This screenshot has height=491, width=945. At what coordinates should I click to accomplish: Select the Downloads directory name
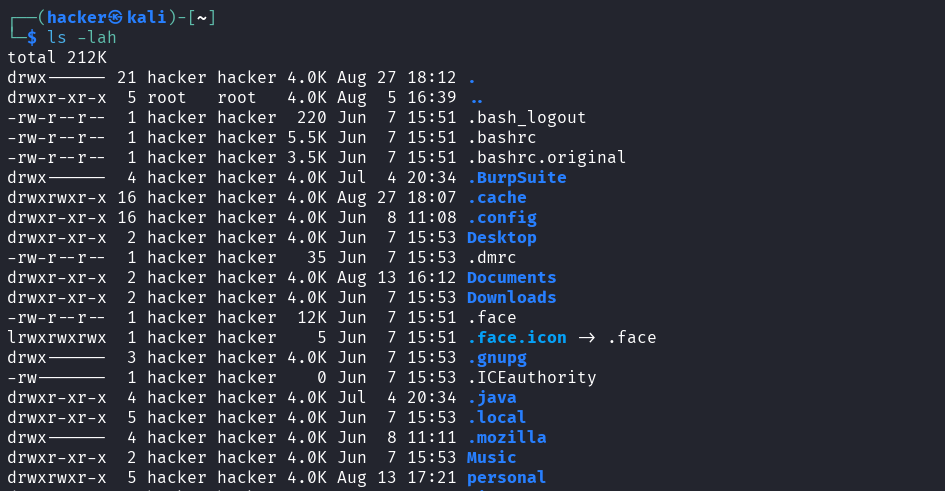511,297
